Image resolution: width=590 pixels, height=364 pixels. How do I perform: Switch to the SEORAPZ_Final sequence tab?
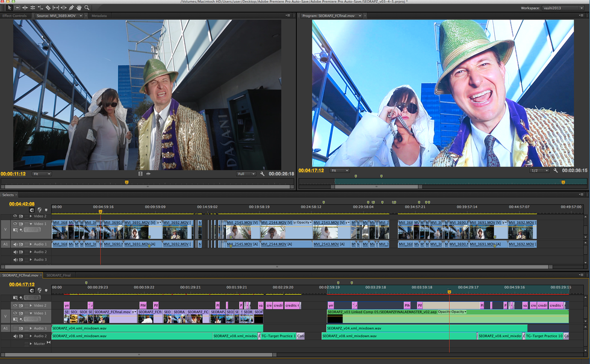tap(58, 275)
